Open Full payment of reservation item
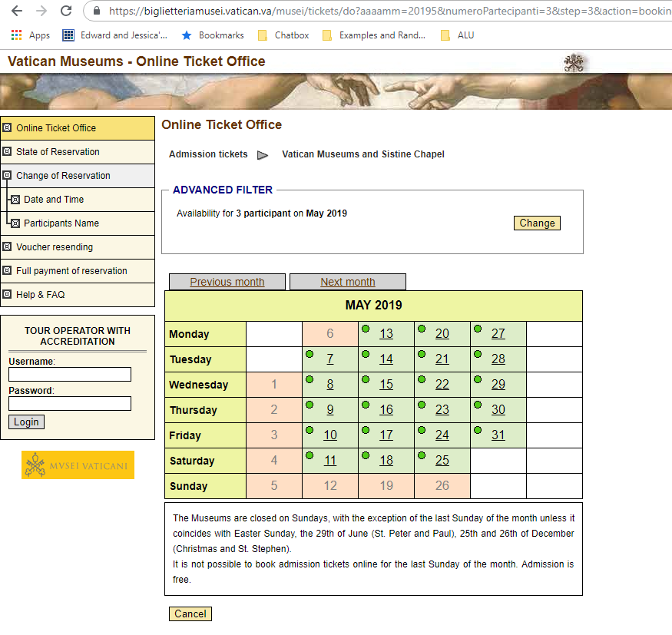This screenshot has height=635, width=672. click(x=78, y=271)
